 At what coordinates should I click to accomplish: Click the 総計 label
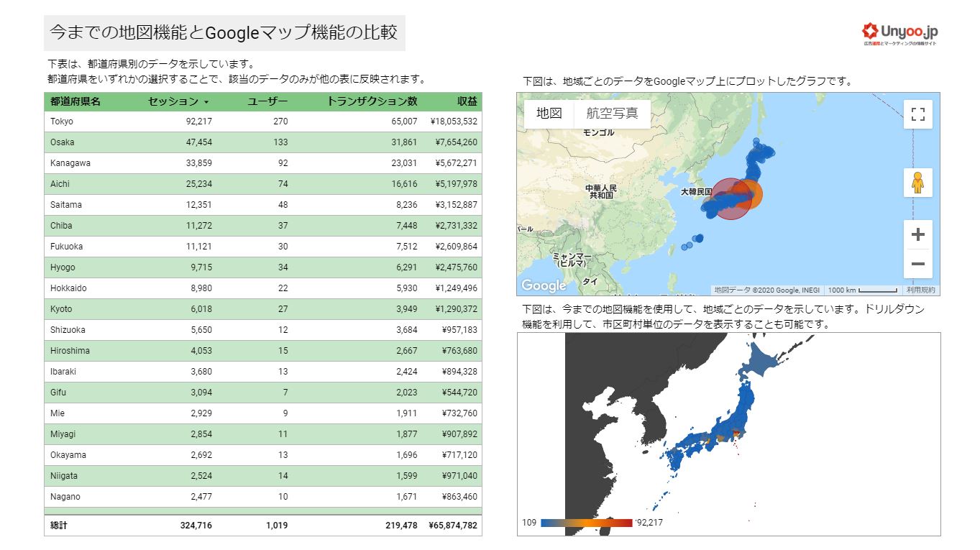(59, 526)
